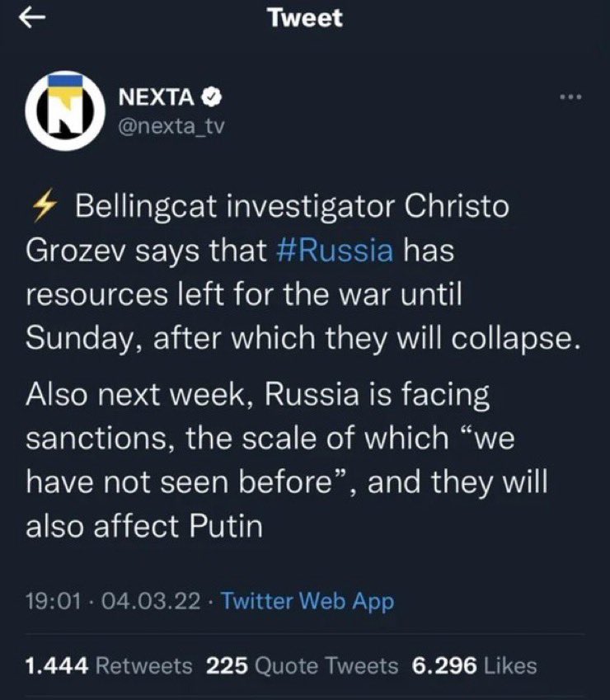The width and height of the screenshot is (610, 700).
Task: Click the tweet text mentioning Christo Grozev
Action: pyautogui.click(x=303, y=272)
